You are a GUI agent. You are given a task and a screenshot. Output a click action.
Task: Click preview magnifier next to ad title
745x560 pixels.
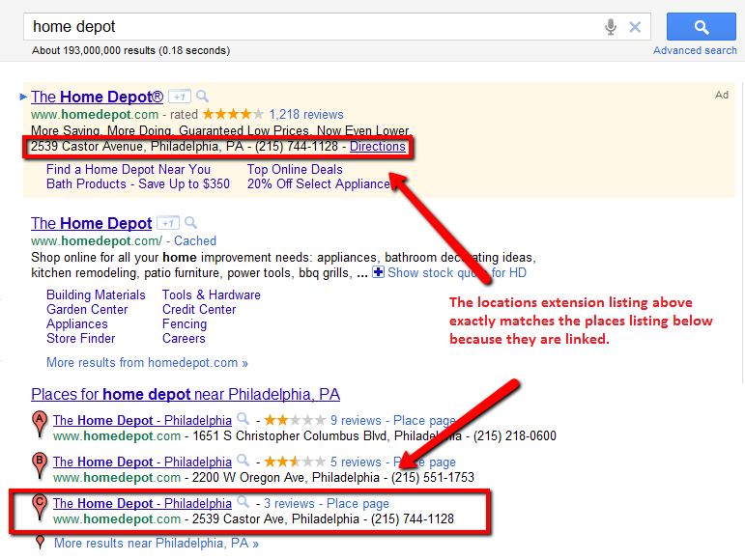coord(203,97)
